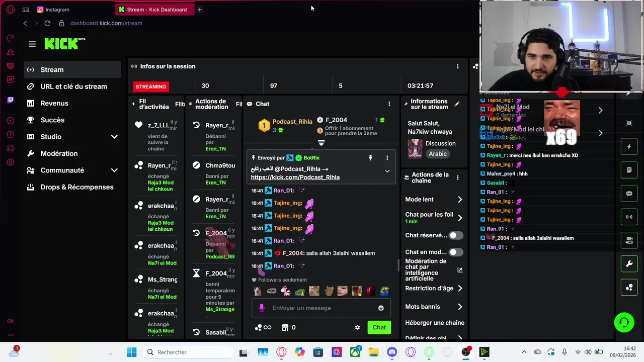Toggle Chat en mode emote switch
Image resolution: width=644 pixels, height=362 pixels.
coord(455,252)
